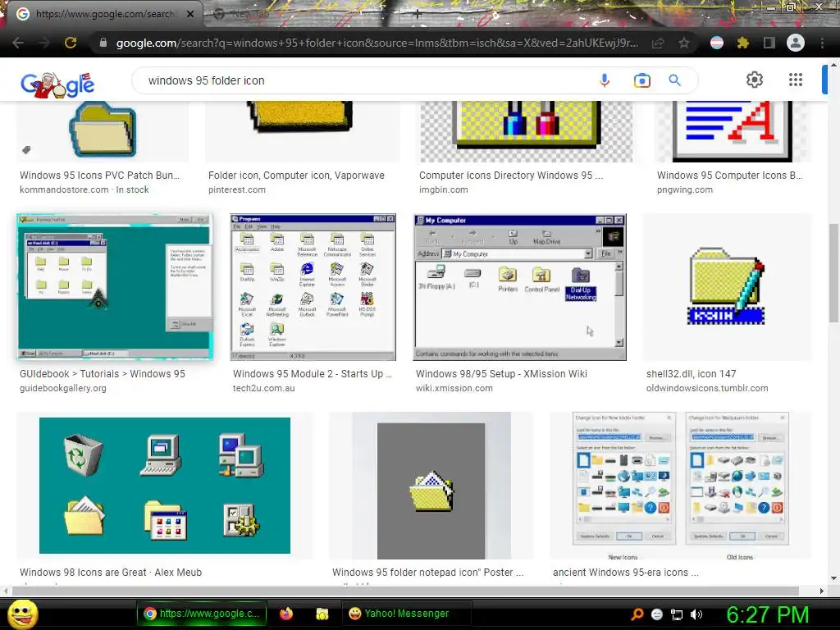Search by image with camera icon
The width and height of the screenshot is (840, 630).
641,80
